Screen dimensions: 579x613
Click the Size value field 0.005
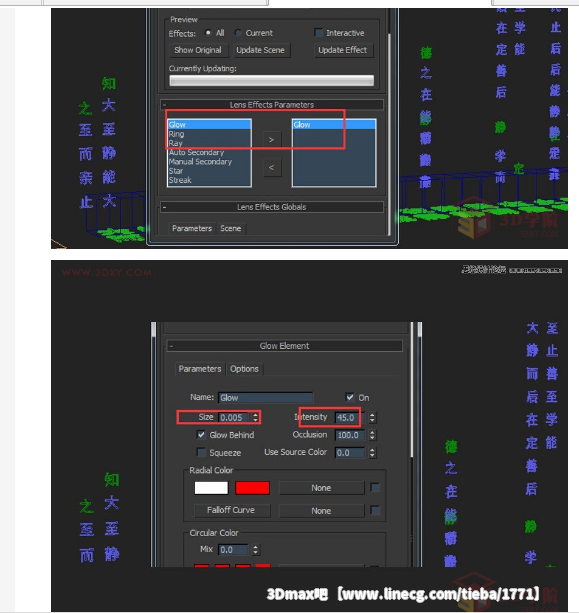pos(233,418)
